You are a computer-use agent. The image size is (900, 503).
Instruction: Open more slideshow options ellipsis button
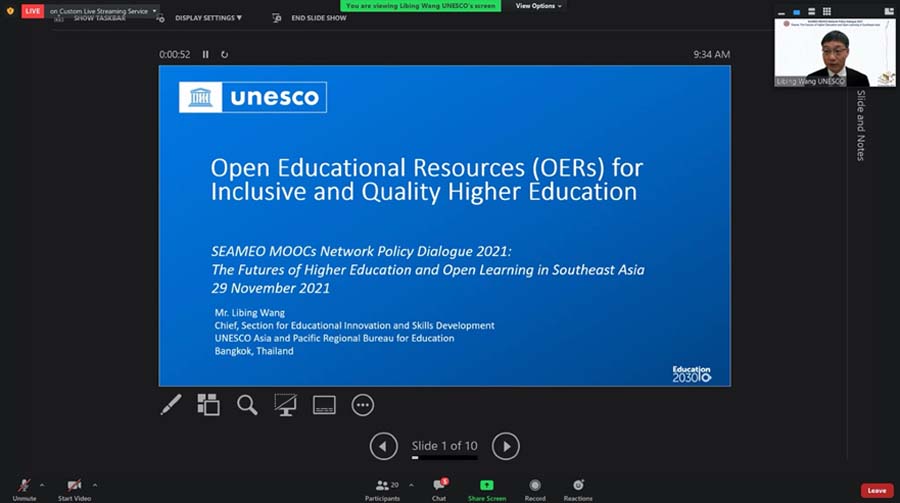363,405
